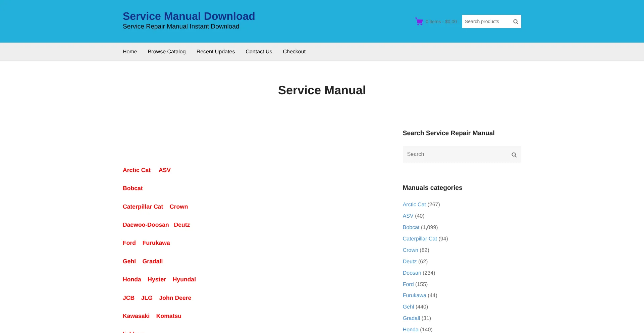Open the red Hyundai brand link
The height and width of the screenshot is (333, 644).
pyautogui.click(x=184, y=280)
